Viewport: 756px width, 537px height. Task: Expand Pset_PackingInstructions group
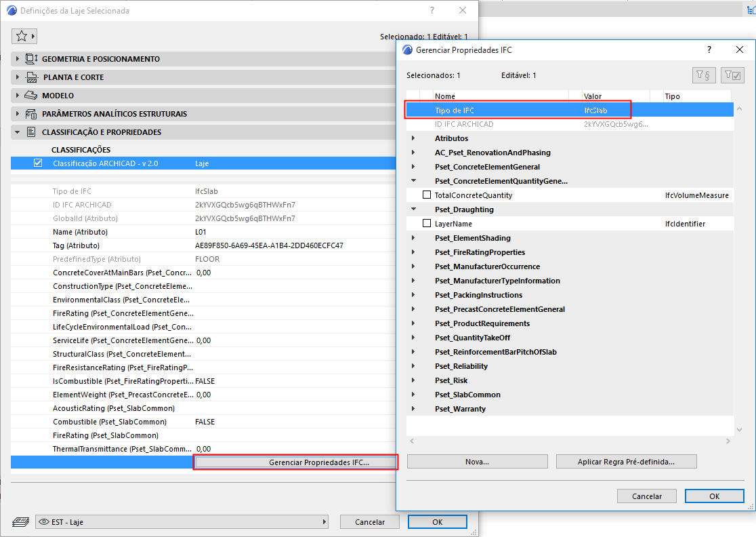(x=413, y=295)
